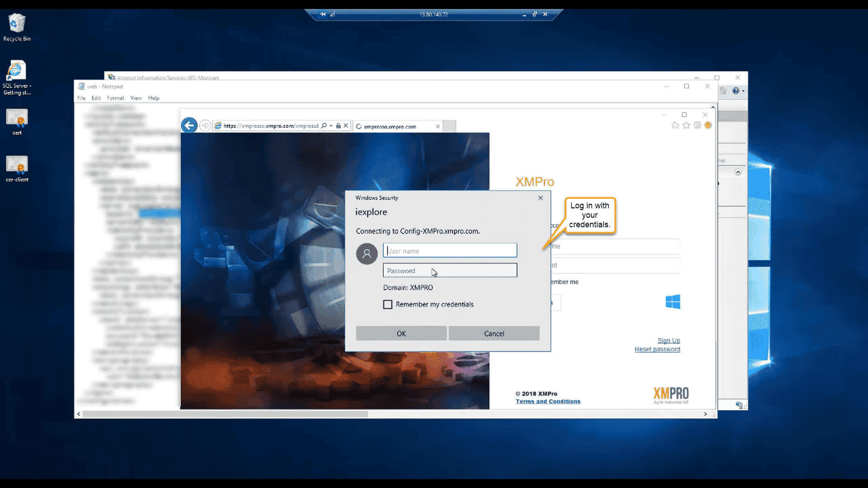Image resolution: width=868 pixels, height=488 pixels.
Task: Open Notepad View menu
Action: (136, 98)
